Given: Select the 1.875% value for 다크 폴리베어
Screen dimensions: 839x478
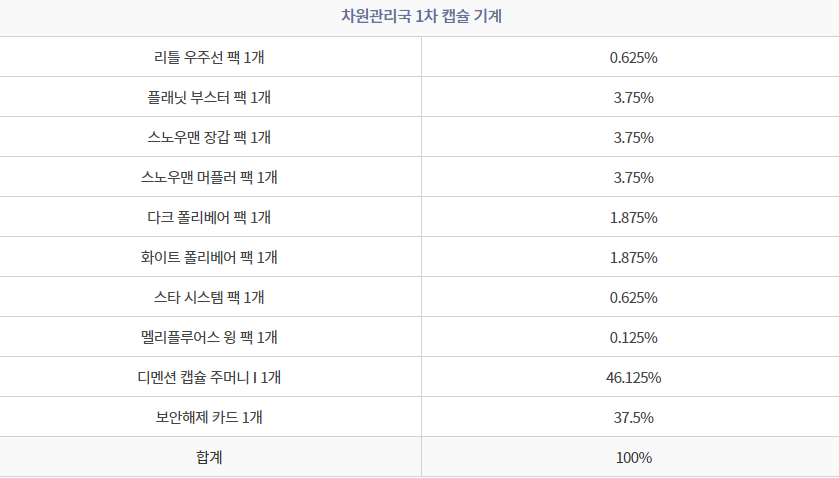Looking at the screenshot, I should (634, 217).
